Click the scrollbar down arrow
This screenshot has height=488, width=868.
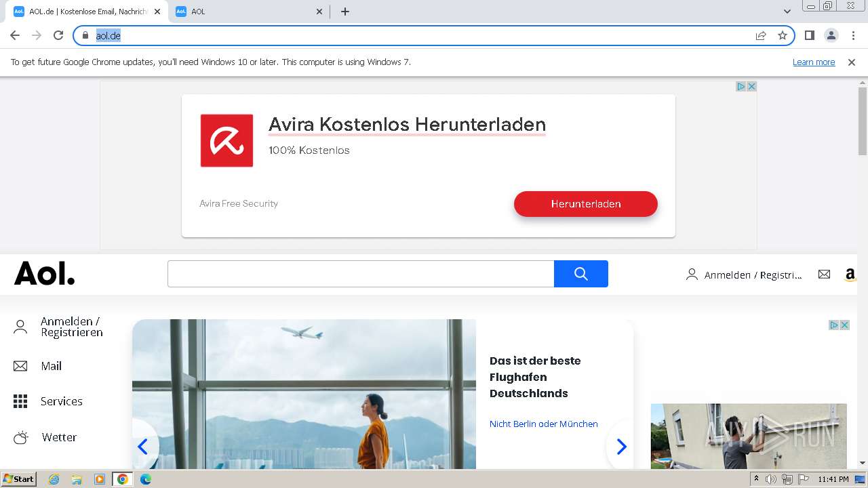pos(863,463)
